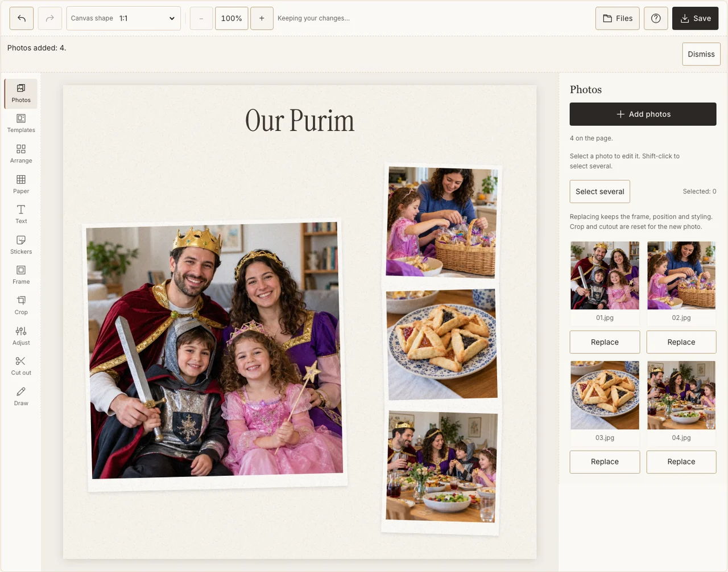Select the Draw tool
Image resolution: width=728 pixels, height=572 pixels.
point(21,397)
